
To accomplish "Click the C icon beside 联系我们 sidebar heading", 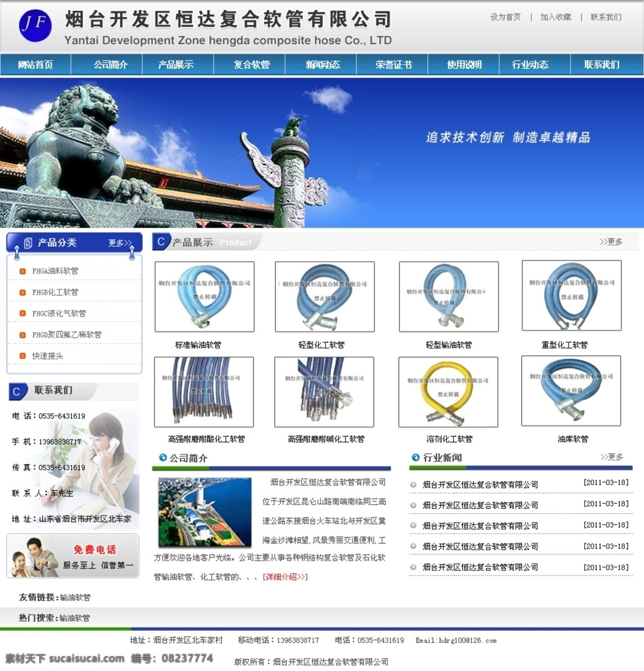I will coord(17,391).
